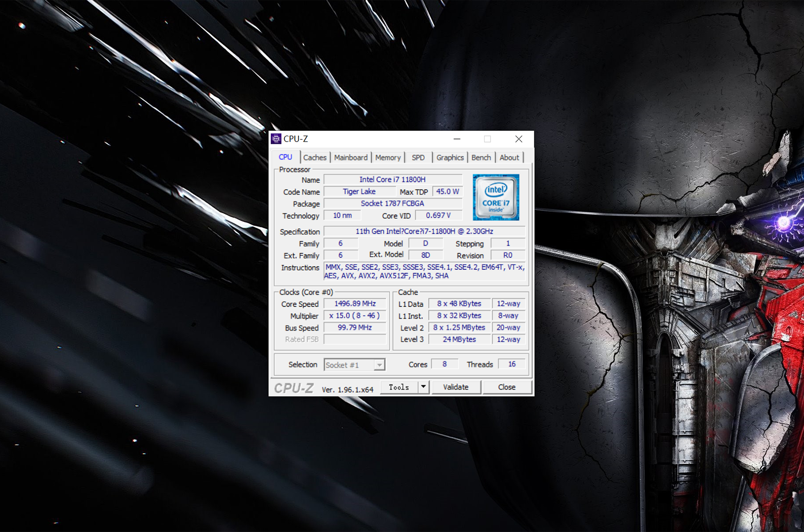Click the Validate button

coord(456,387)
